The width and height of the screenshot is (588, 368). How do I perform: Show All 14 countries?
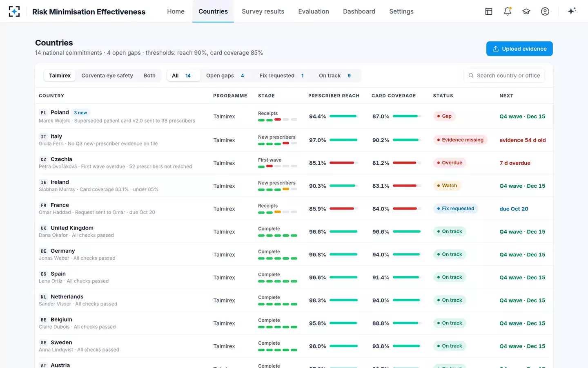click(x=183, y=76)
